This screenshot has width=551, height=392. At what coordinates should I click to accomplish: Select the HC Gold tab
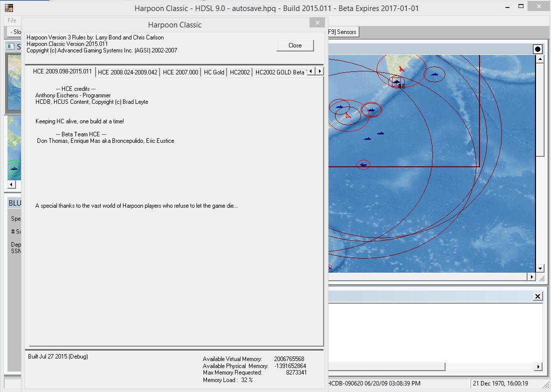[214, 72]
